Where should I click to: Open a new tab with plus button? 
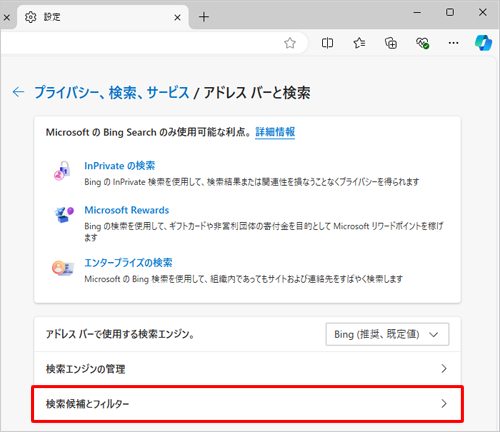point(204,17)
